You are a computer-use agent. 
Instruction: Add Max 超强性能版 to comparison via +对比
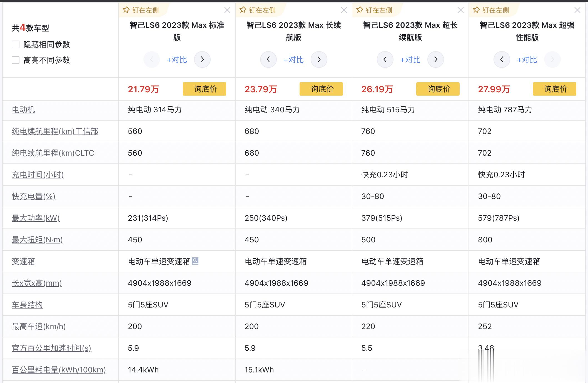pos(527,60)
